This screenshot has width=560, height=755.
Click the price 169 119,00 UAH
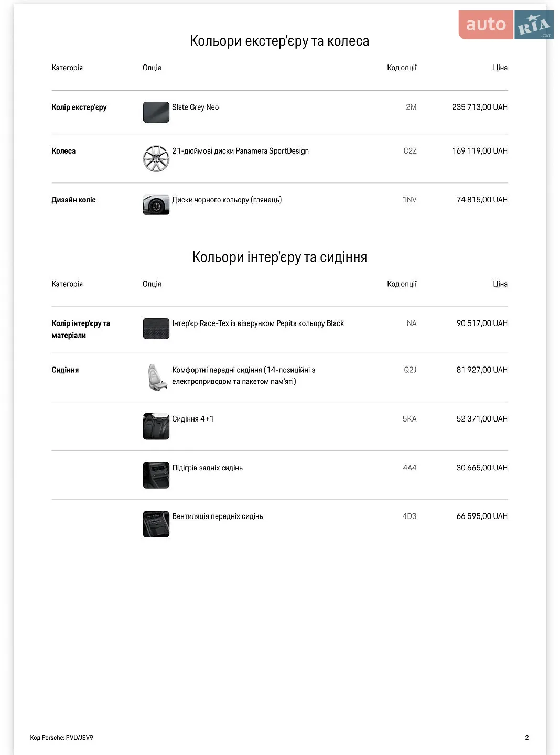(x=480, y=151)
